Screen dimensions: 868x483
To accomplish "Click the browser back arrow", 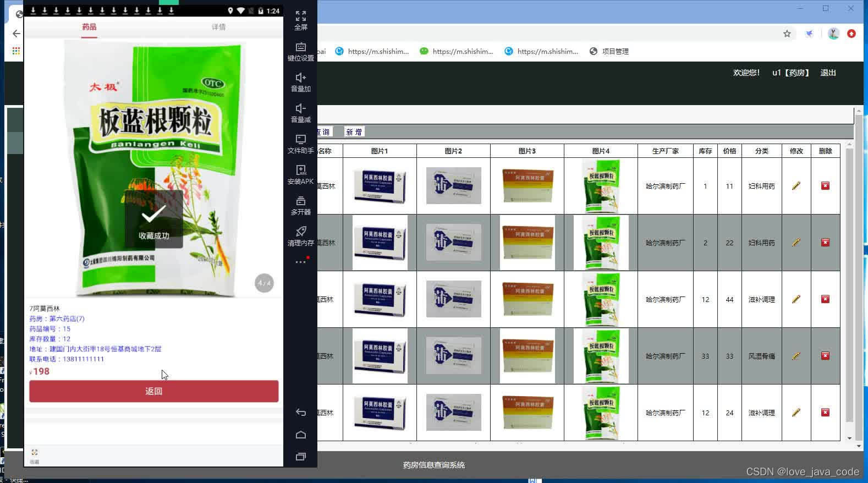I will (17, 34).
